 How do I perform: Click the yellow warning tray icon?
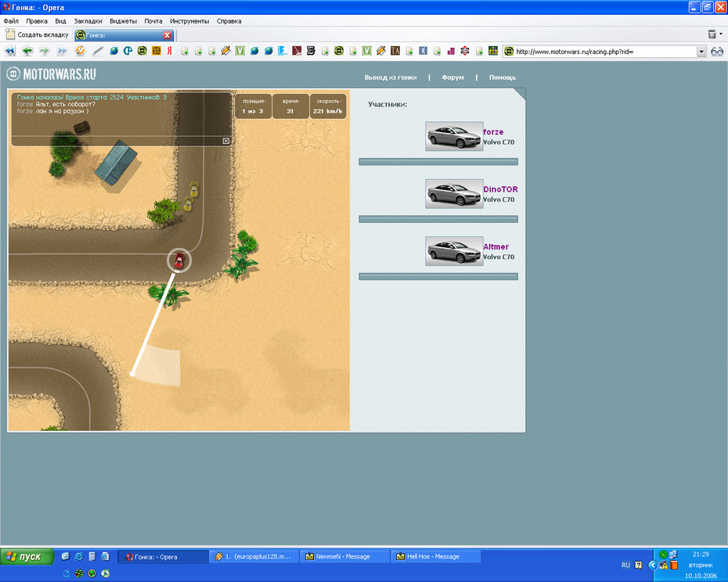click(x=664, y=565)
